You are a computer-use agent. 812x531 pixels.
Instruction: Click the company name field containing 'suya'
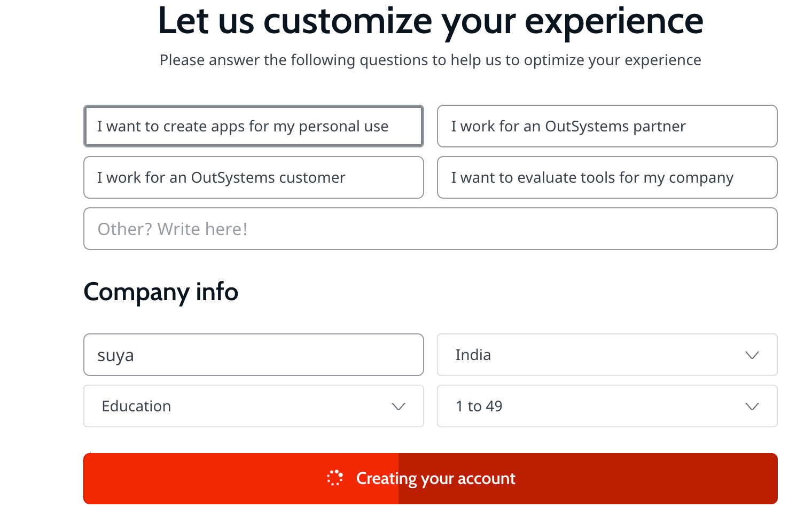254,355
